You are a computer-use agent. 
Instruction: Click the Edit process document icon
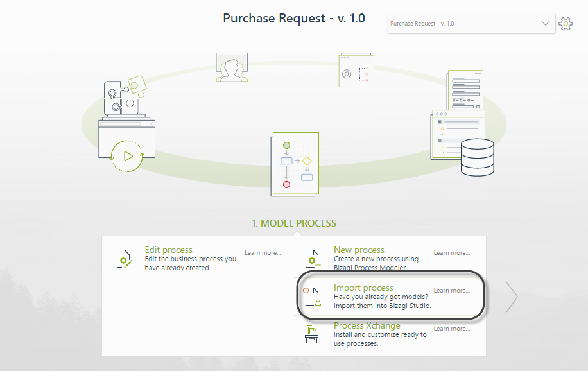click(124, 259)
